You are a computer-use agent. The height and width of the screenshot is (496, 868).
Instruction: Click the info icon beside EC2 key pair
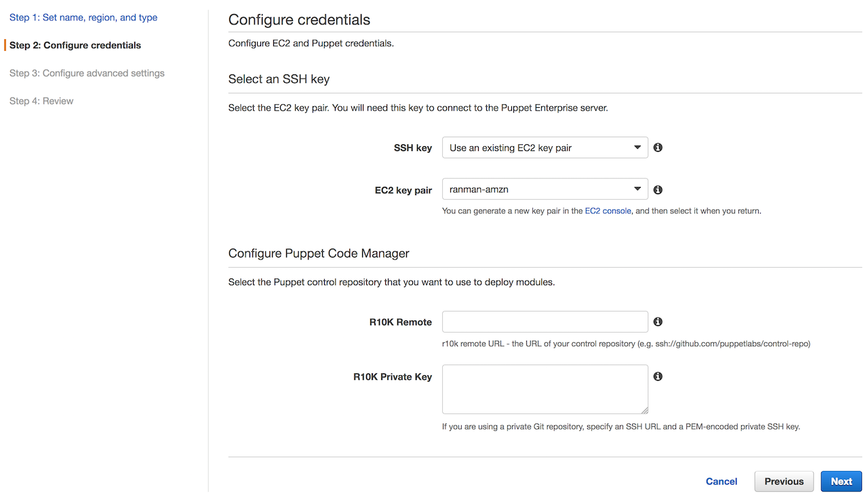click(x=658, y=190)
